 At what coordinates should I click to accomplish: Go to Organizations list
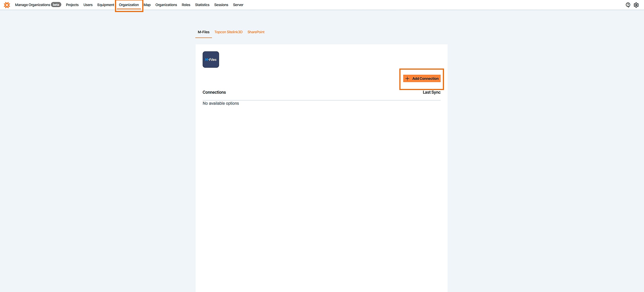coord(166,5)
